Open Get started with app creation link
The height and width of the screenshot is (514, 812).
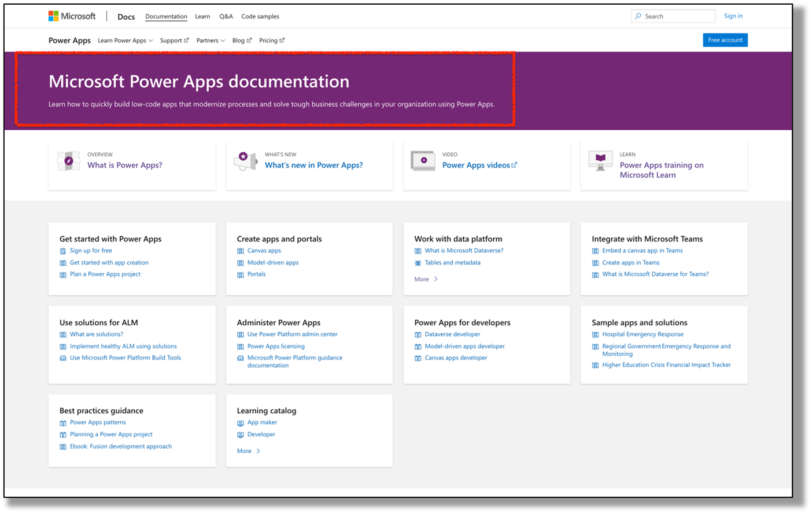(109, 263)
